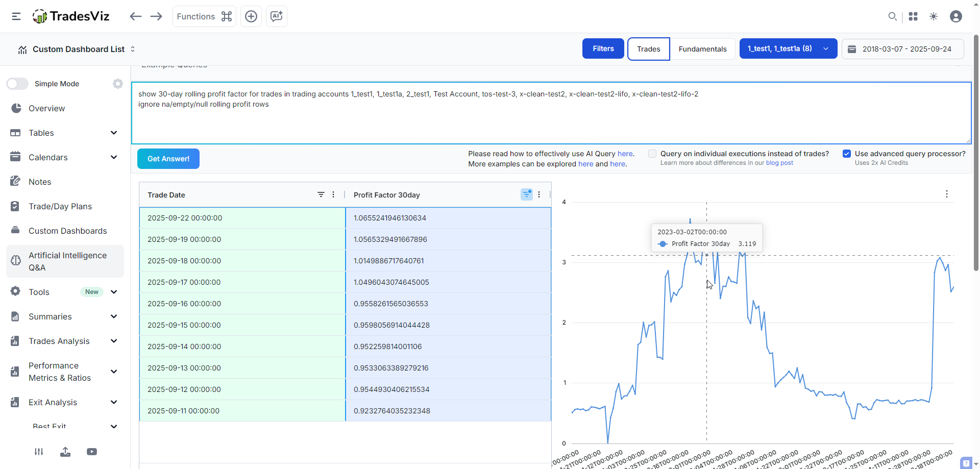Viewport: 980px width, 469px height.
Task: Expand Performance Metrics & Ratios menu
Action: click(65, 372)
